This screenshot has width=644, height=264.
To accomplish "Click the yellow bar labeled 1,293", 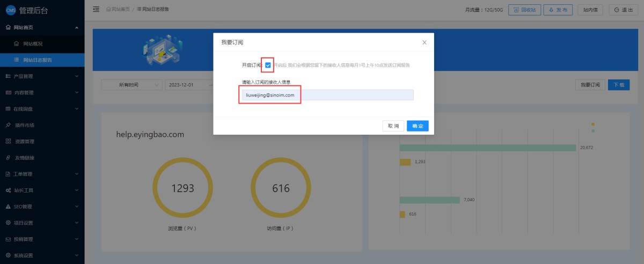I will tap(405, 162).
